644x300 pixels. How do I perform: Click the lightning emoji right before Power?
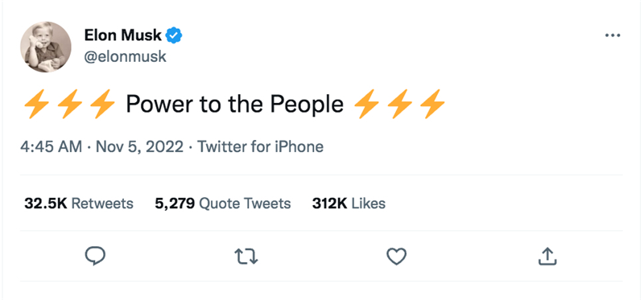pos(102,104)
